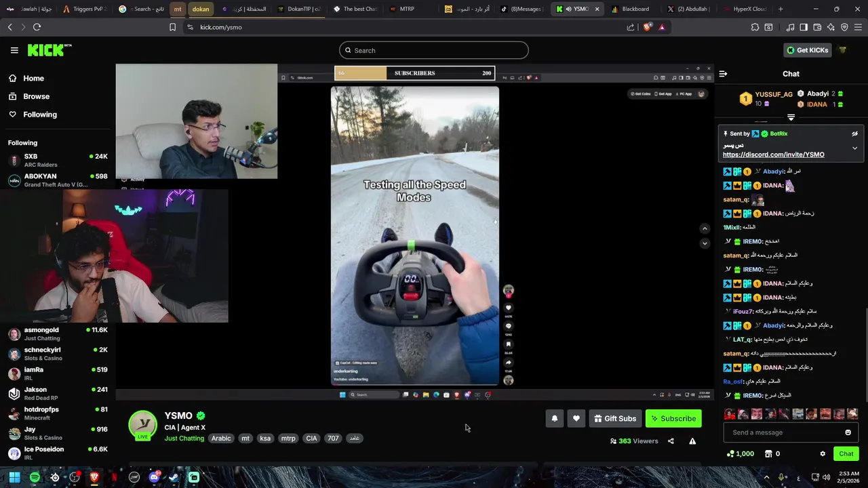Click the KICK logo
The width and height of the screenshot is (868, 488).
tap(49, 50)
